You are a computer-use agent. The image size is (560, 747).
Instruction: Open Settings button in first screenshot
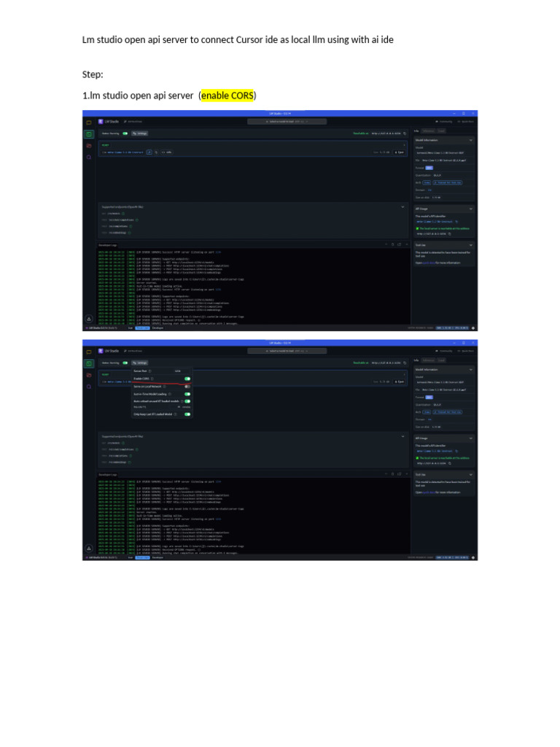(x=140, y=133)
